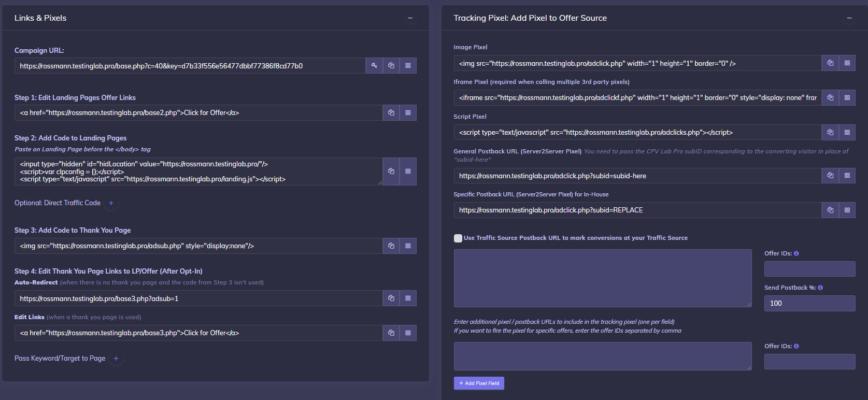Copy the Iframe Pixel code

coord(830,97)
